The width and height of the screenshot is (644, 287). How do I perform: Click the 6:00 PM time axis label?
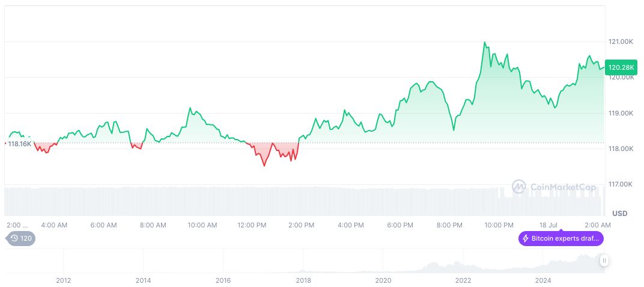pyautogui.click(x=400, y=225)
